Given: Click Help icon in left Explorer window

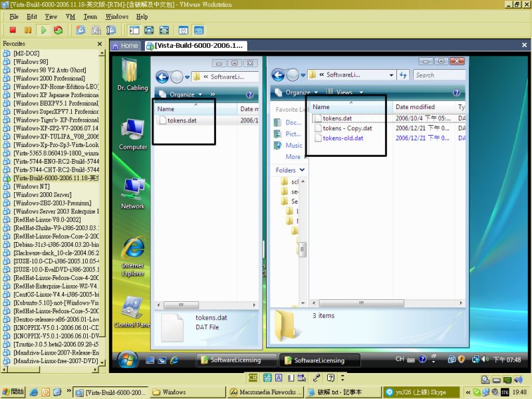Looking at the screenshot, I should click(x=250, y=94).
